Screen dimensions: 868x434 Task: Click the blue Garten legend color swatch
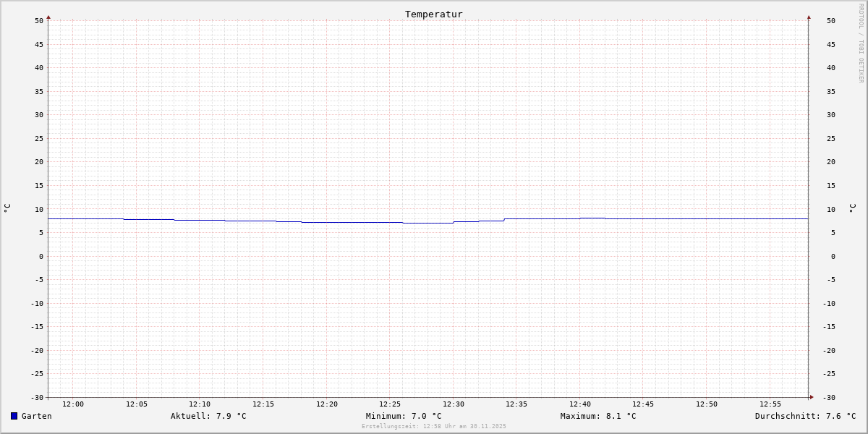point(14,416)
